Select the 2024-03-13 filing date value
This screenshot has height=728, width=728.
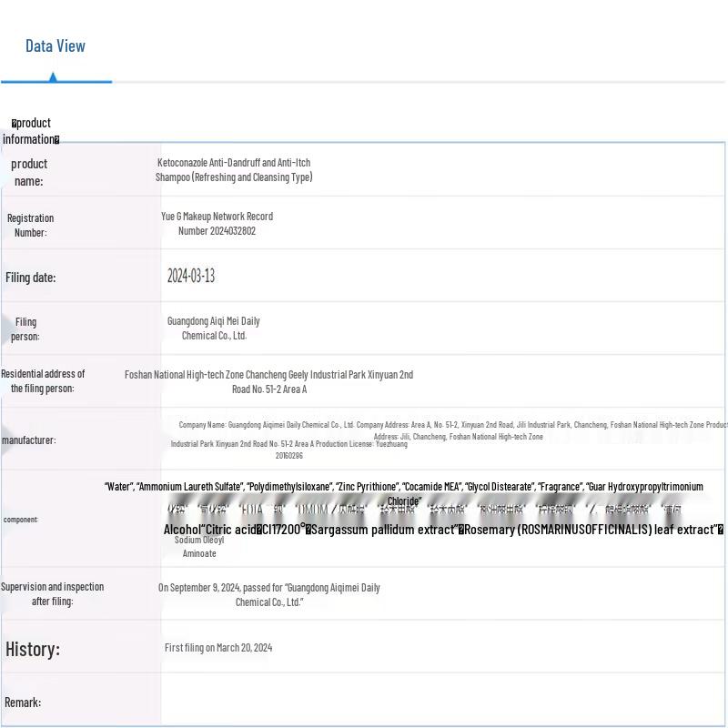[x=191, y=276]
